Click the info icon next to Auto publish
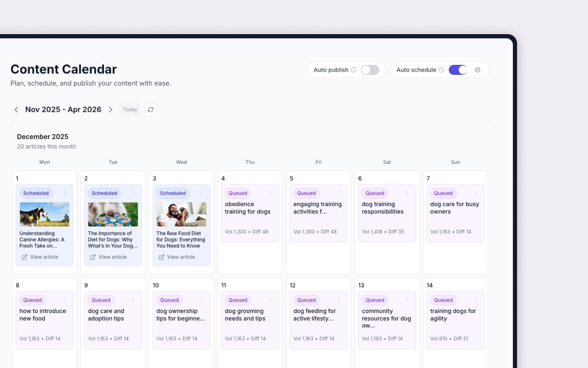Viewport: 588px width, 368px height. pyautogui.click(x=353, y=70)
